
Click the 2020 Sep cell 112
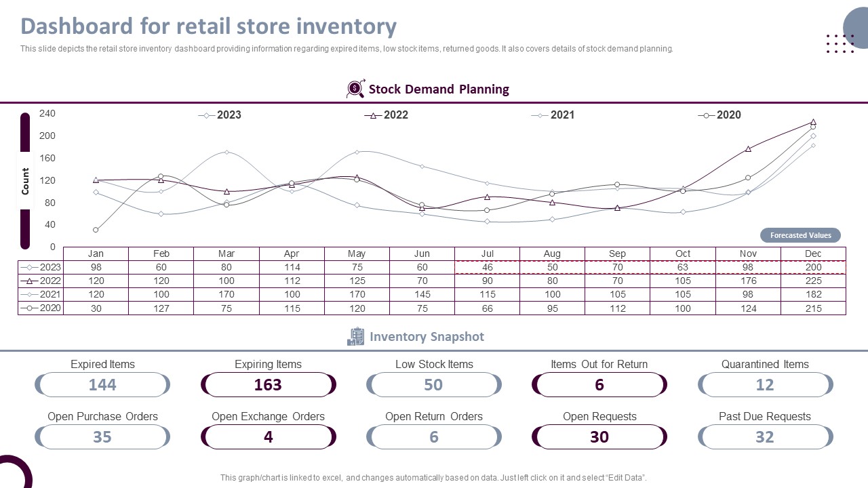[617, 308]
